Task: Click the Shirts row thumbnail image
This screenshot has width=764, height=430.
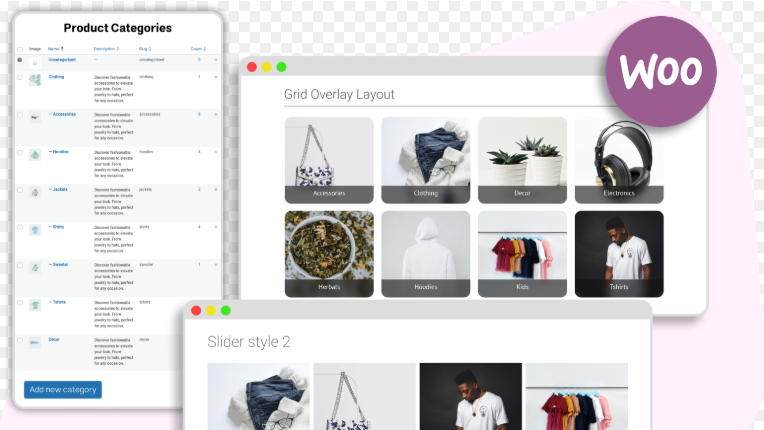Action: click(35, 230)
